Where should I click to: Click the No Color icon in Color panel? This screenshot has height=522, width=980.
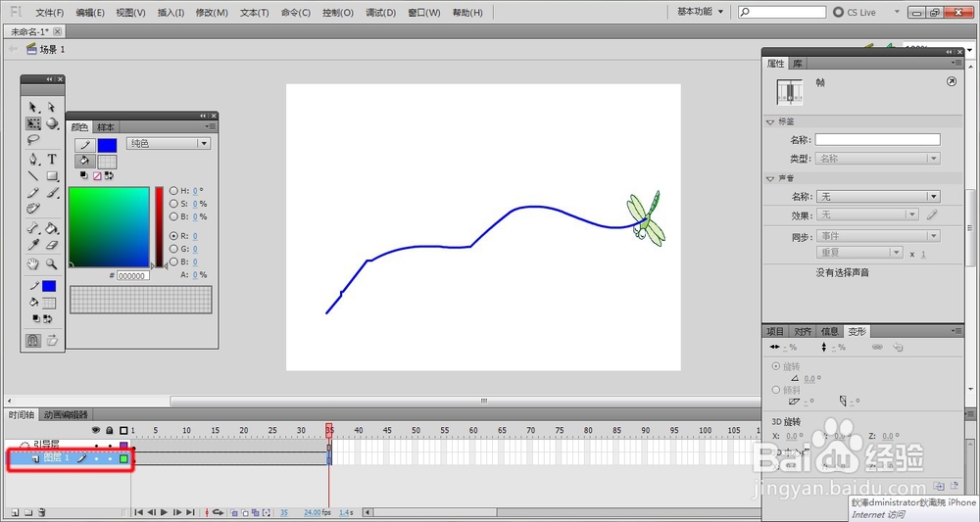click(97, 176)
